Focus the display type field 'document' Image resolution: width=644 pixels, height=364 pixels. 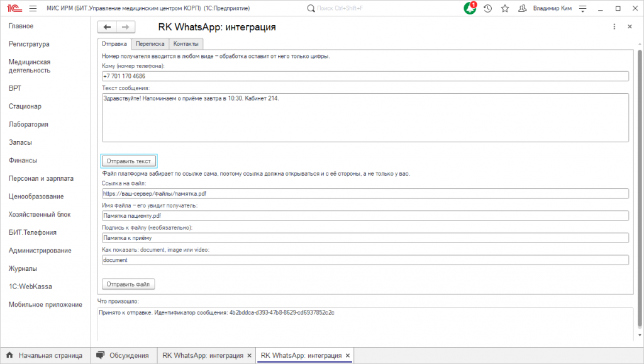(x=365, y=260)
